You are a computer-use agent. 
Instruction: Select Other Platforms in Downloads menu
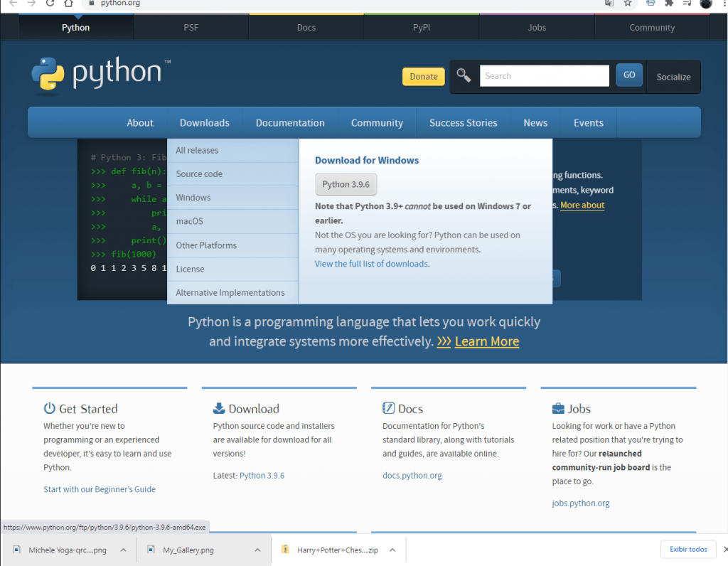coord(232,245)
